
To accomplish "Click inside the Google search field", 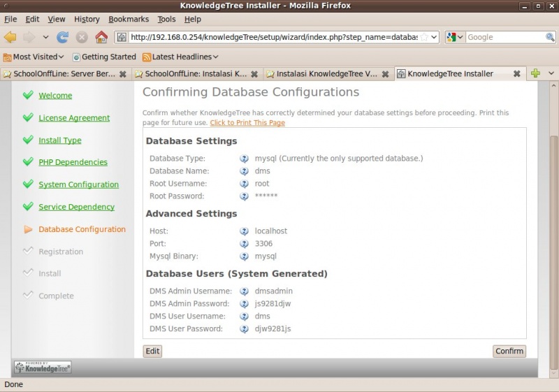I will coord(505,37).
